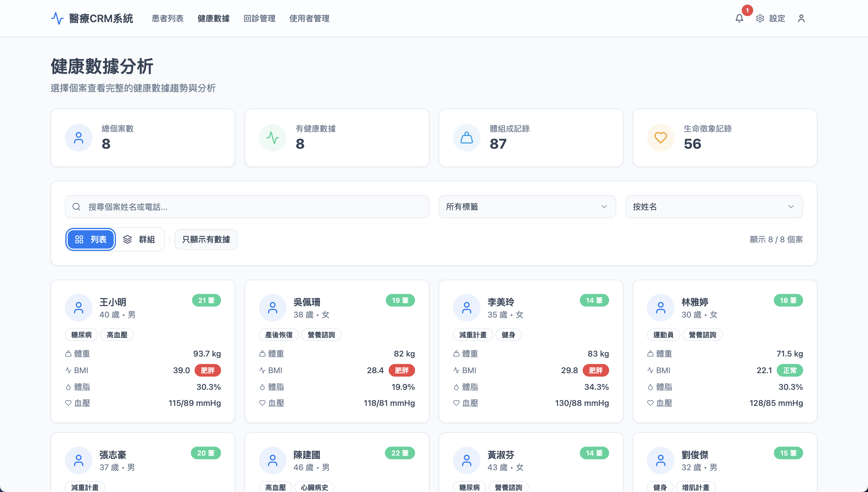Open the 回診管理 tab
The height and width of the screenshot is (492, 868).
[259, 18]
